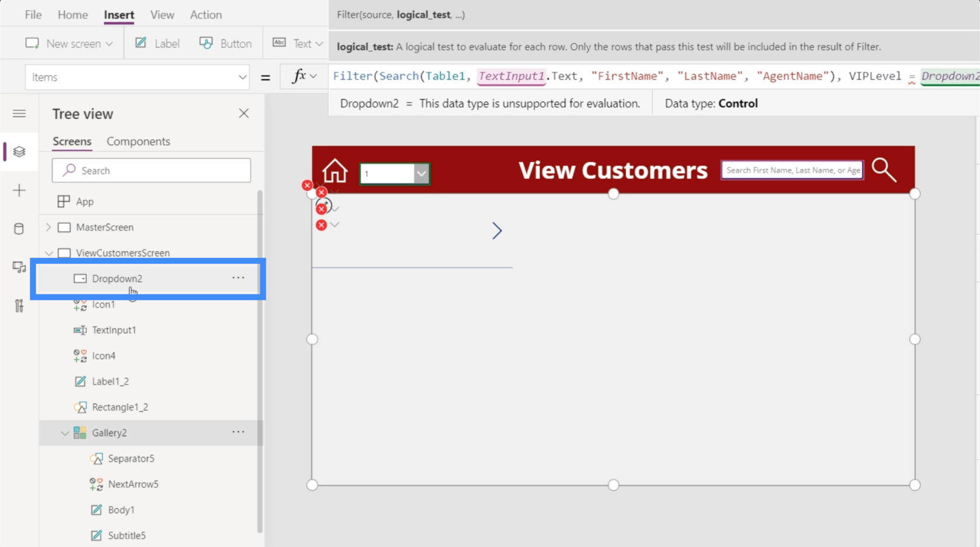Image resolution: width=980 pixels, height=547 pixels.
Task: Click the gallery next arrow icon
Action: pyautogui.click(x=496, y=231)
